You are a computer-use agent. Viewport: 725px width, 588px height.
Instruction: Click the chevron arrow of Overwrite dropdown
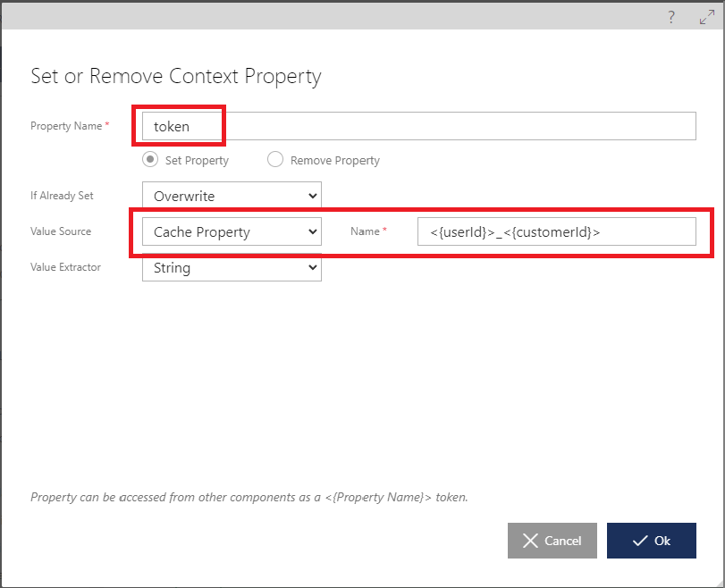coord(313,196)
